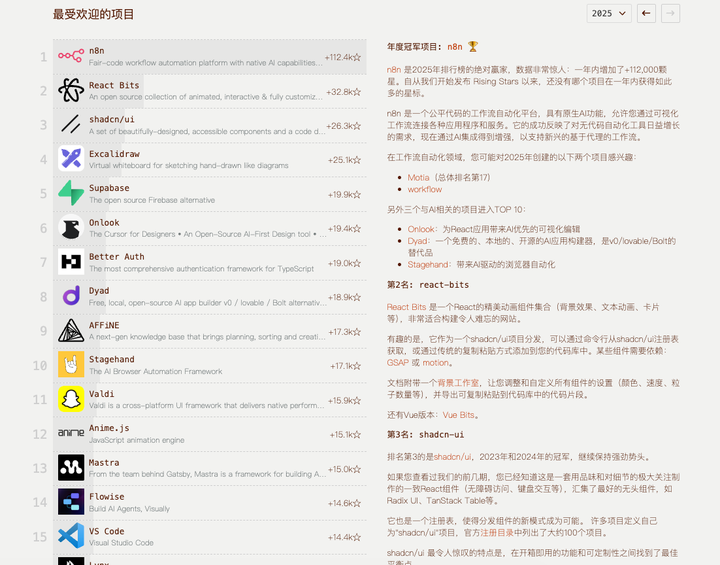The height and width of the screenshot is (565, 720).
Task: Click the +14.4k star count
Action: click(x=344, y=537)
